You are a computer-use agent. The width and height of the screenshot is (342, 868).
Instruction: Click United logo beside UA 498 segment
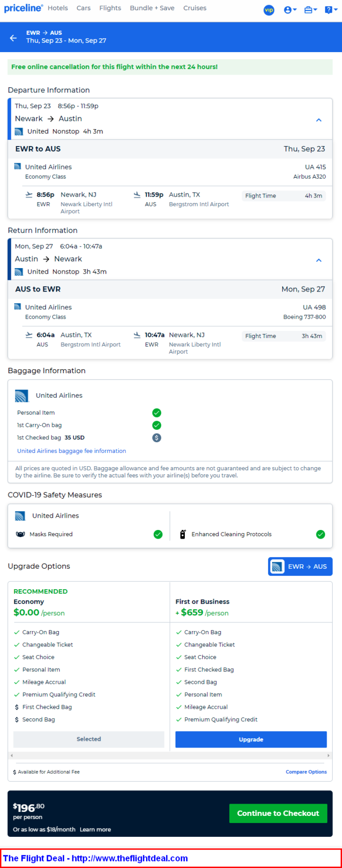(17, 307)
